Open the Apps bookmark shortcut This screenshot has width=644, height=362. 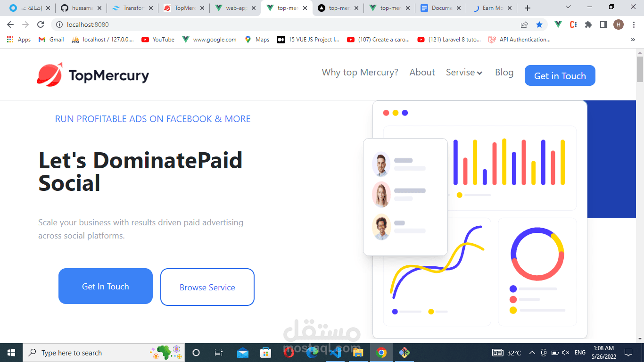click(19, 40)
